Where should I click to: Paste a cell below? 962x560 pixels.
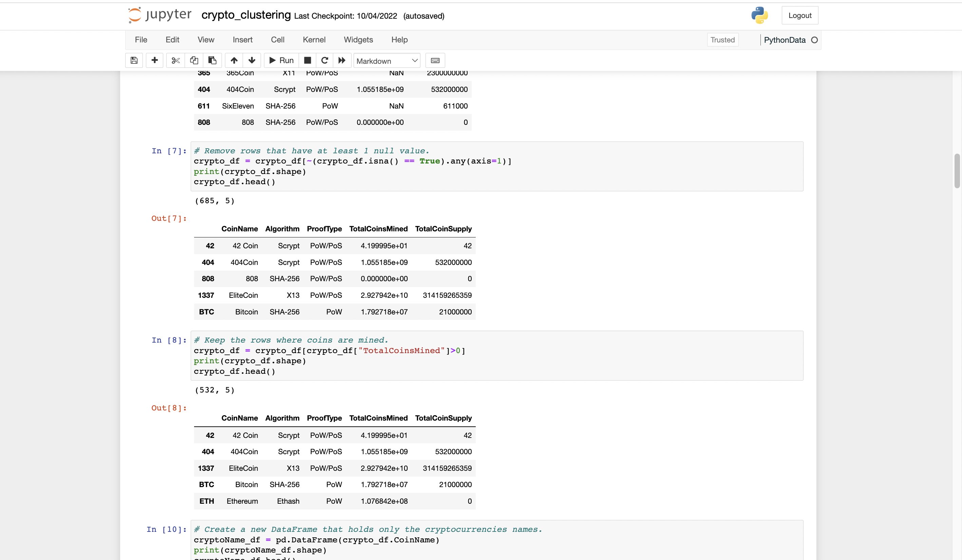[x=212, y=60]
